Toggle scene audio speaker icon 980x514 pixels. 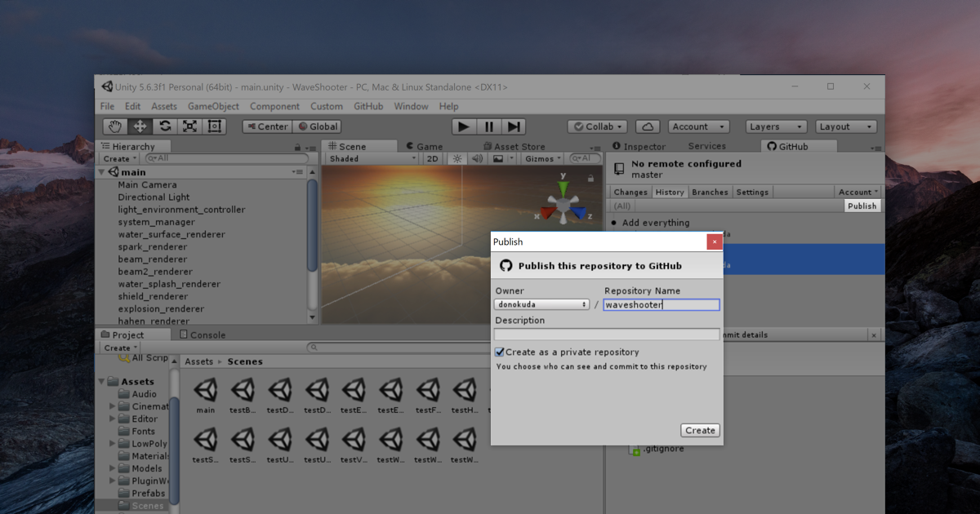point(478,159)
